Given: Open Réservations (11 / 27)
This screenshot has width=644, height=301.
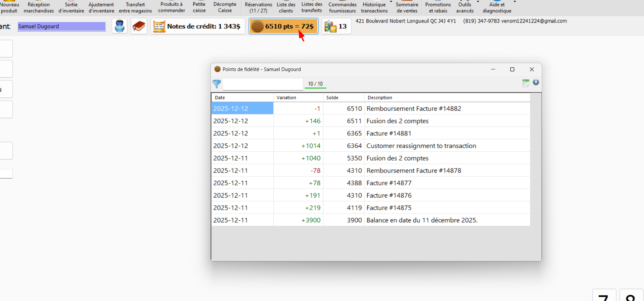Looking at the screenshot, I should (258, 8).
